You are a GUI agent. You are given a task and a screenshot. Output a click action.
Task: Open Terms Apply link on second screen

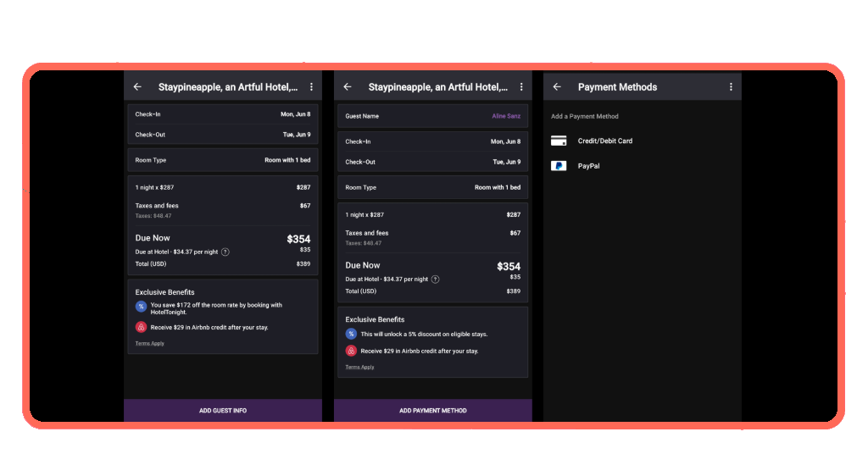coord(359,368)
